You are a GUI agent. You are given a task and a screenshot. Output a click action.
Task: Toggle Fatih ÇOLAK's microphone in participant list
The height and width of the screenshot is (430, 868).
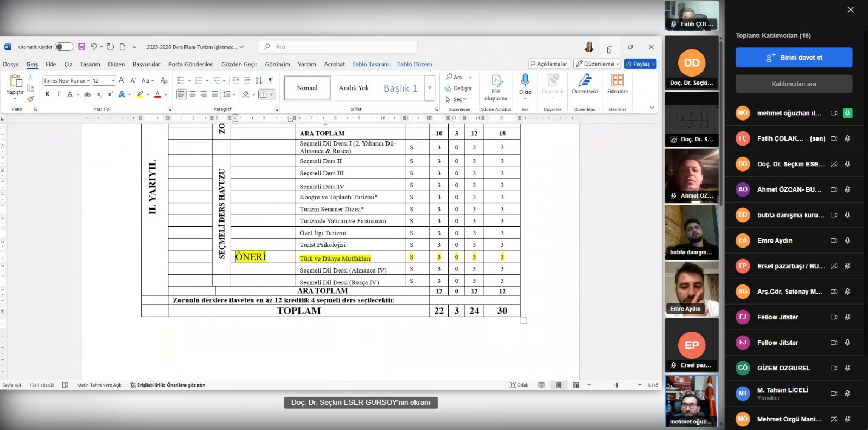click(x=847, y=138)
